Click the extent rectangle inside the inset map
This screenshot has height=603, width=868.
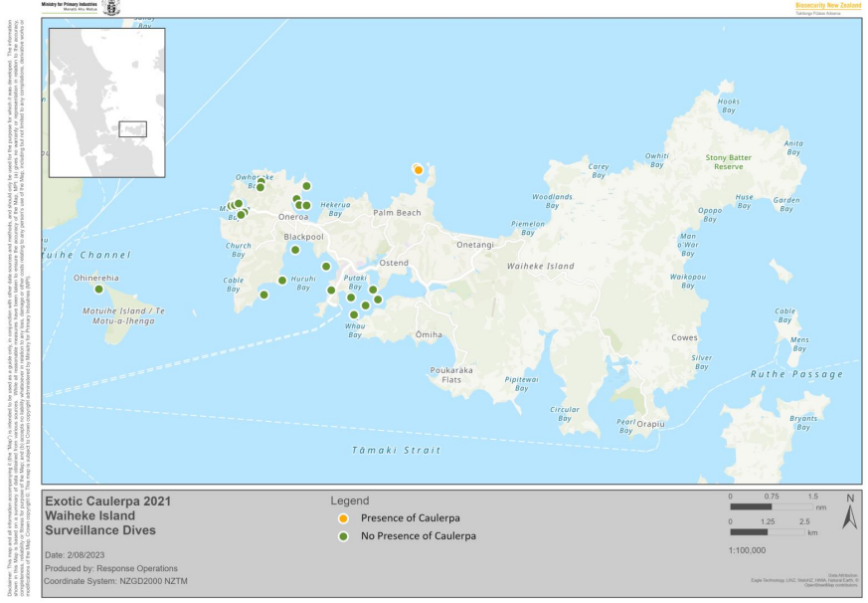(133, 129)
